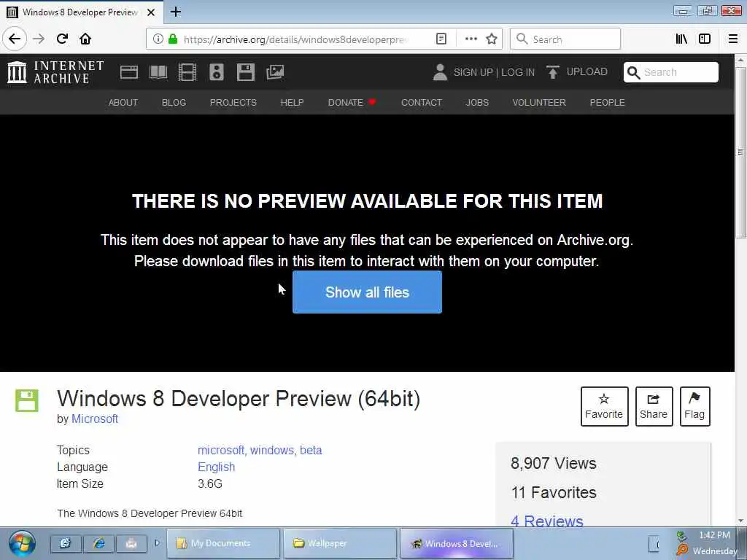
Task: Expand the quick launch overflow arrow
Action: (x=158, y=542)
